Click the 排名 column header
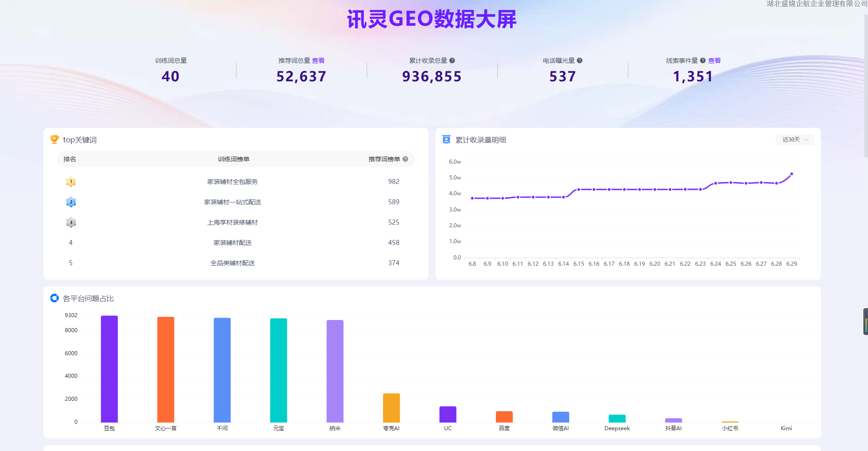868x451 pixels. coord(70,159)
